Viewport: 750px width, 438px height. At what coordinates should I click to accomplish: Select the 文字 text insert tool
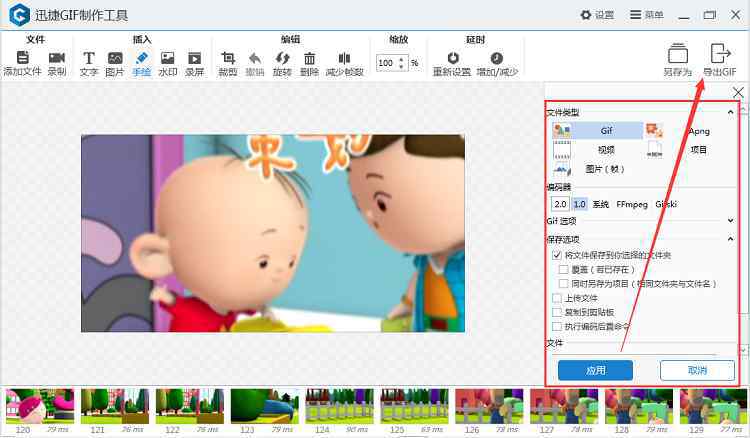[89, 58]
